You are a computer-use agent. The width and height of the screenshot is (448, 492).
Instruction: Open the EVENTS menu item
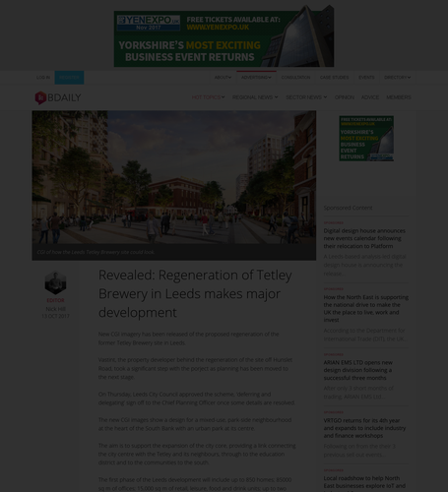366,78
